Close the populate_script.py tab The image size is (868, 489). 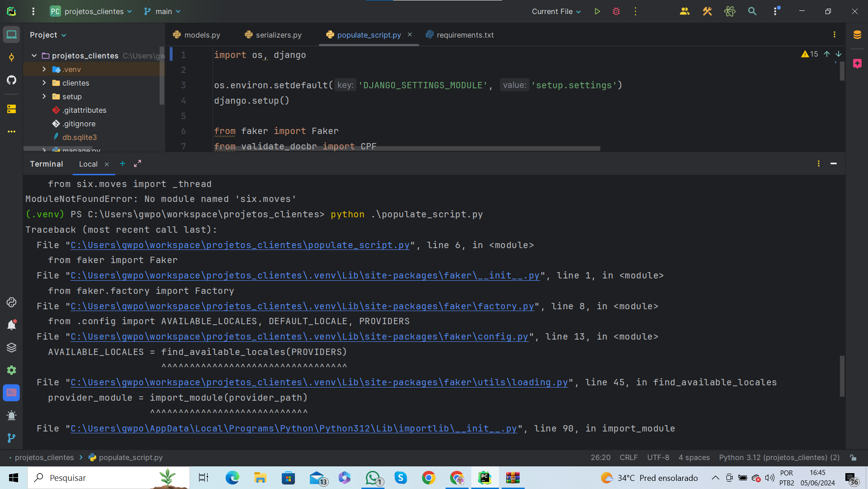tap(410, 34)
